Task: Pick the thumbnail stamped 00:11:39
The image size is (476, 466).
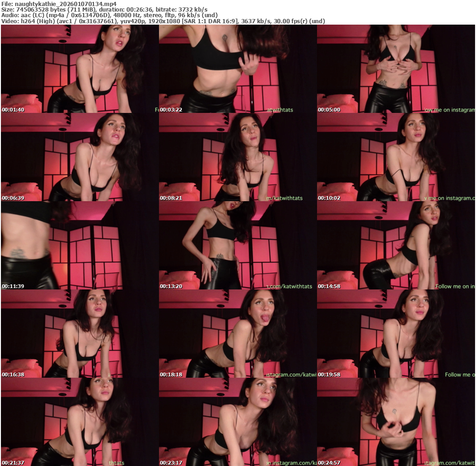Action: click(x=80, y=245)
